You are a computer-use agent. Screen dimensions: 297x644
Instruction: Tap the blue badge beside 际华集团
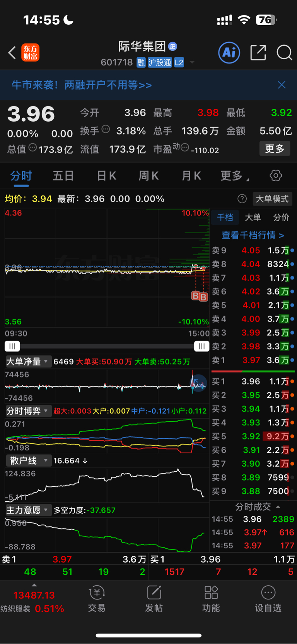[172, 46]
